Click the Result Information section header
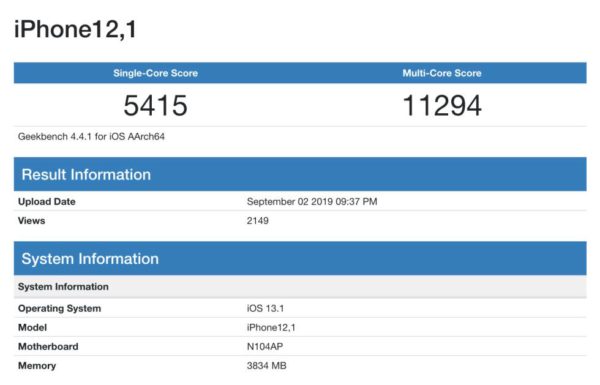This screenshot has height=385, width=600. [x=300, y=174]
